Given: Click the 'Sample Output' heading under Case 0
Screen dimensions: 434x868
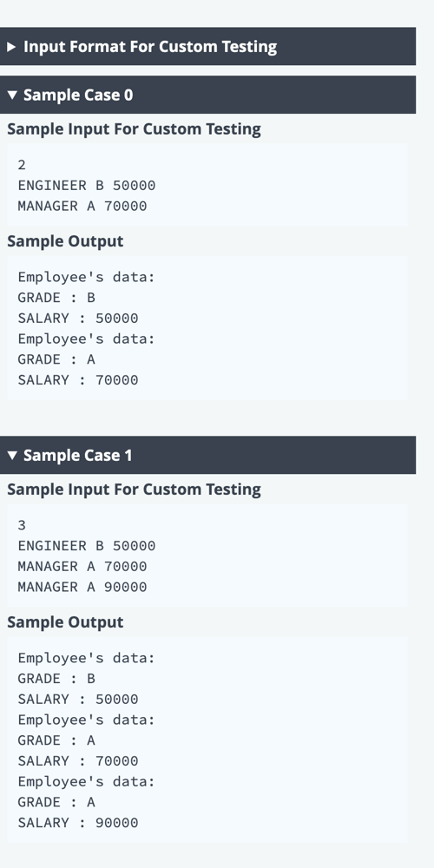Looking at the screenshot, I should [65, 241].
